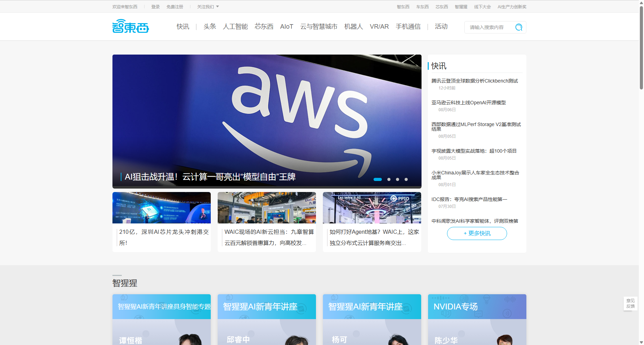Image resolution: width=644 pixels, height=345 pixels.
Task: Open the IDC报告 夸克AI搜索 news item
Action: (469, 199)
